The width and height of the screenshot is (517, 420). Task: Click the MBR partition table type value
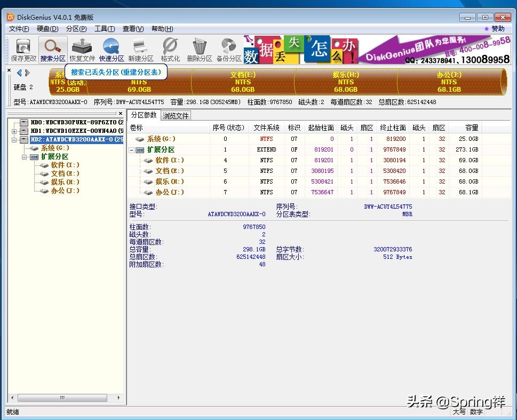407,214
